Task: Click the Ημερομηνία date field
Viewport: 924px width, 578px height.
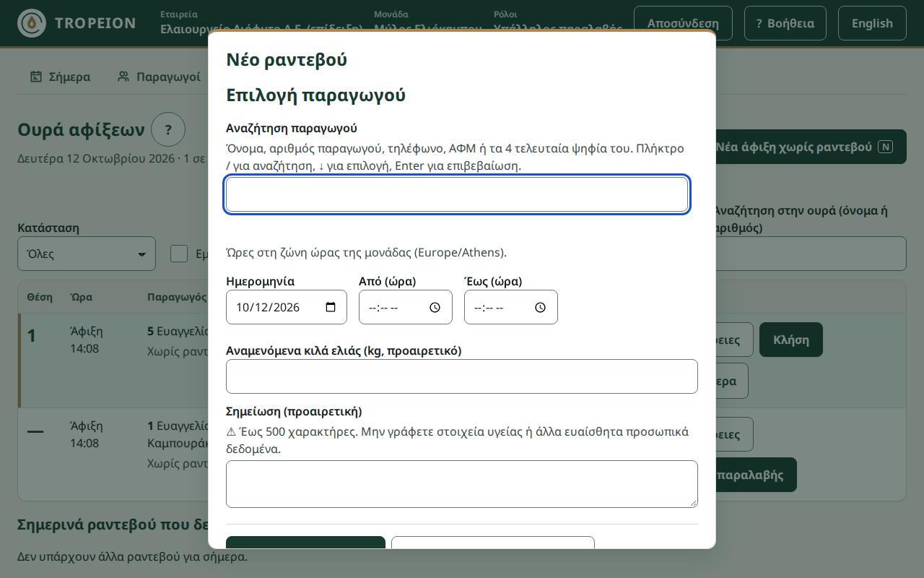Action: (287, 307)
